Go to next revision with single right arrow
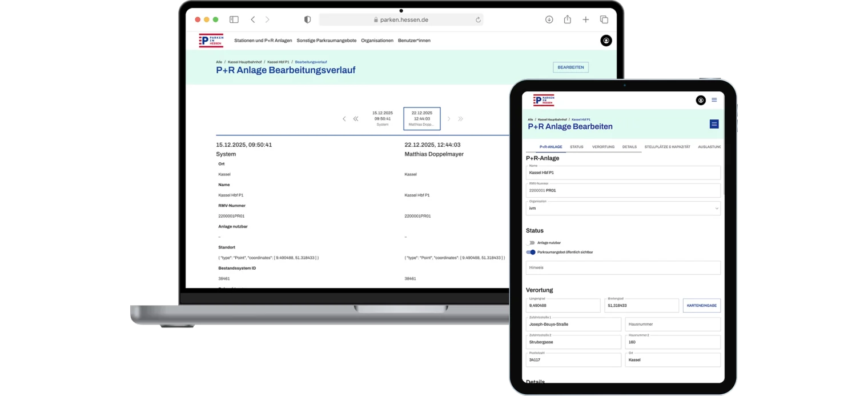 (x=449, y=119)
